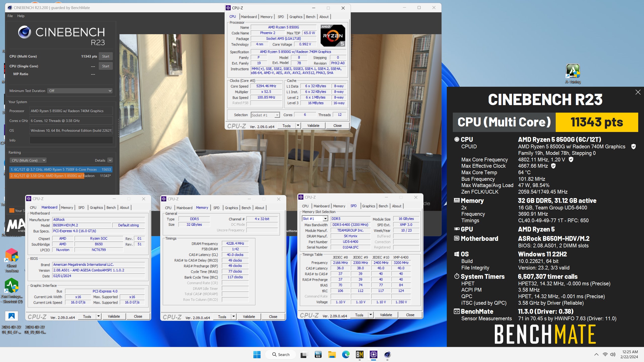Select CPU tab in the SPD CPU-Z window
Viewport: 644px width, 362px height.
[x=305, y=206]
